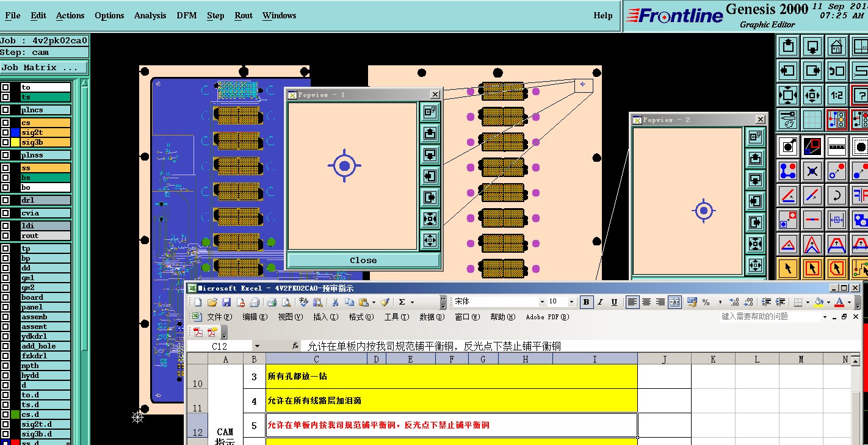The image size is (868, 445).
Task: Select the rotate arrow tool
Action: pos(837,195)
